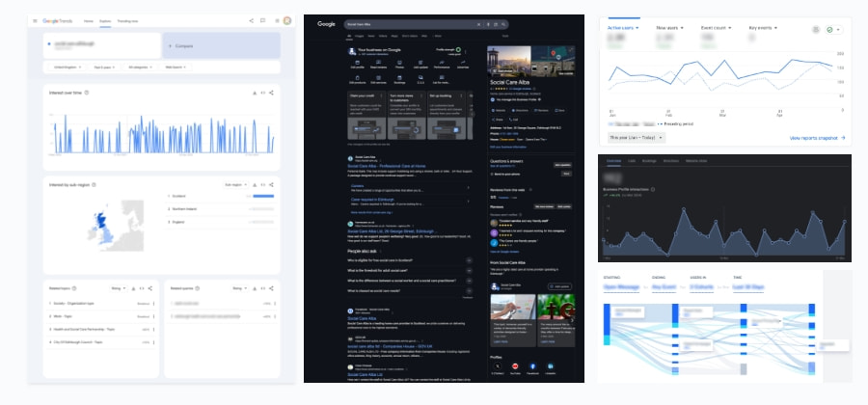
Task: Open embed code for Interest over time chart
Action: [263, 93]
